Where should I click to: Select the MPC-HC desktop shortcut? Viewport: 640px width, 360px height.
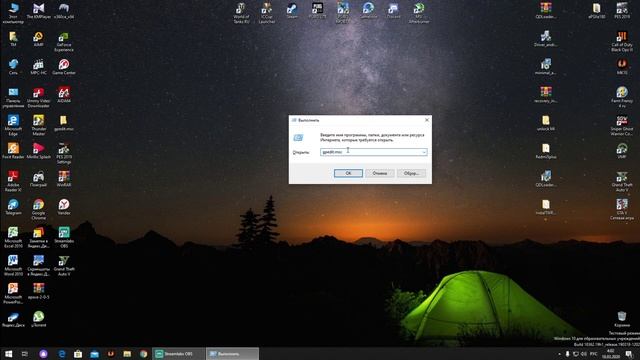point(38,67)
